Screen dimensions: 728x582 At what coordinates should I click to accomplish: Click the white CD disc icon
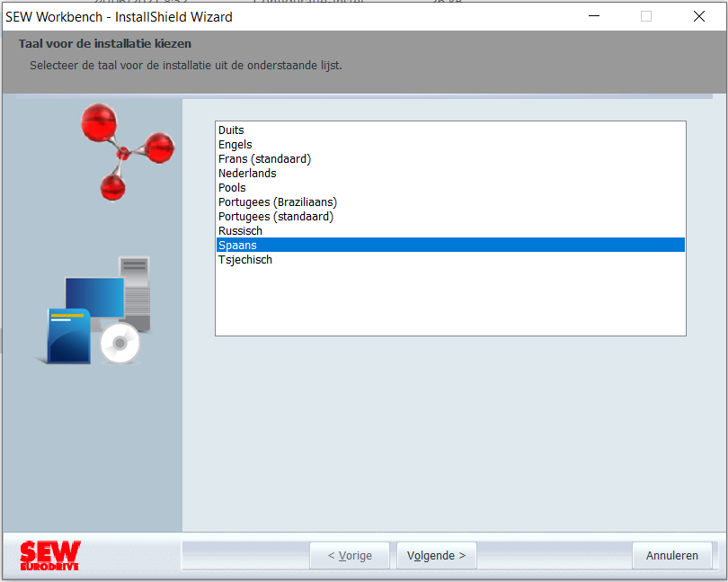coord(120,344)
